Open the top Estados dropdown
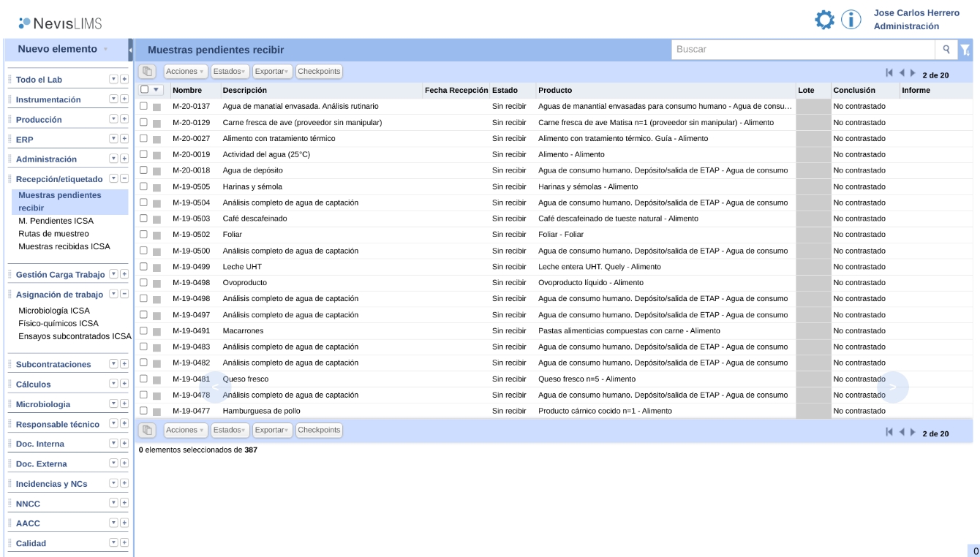The height and width of the screenshot is (557, 980). tap(230, 72)
